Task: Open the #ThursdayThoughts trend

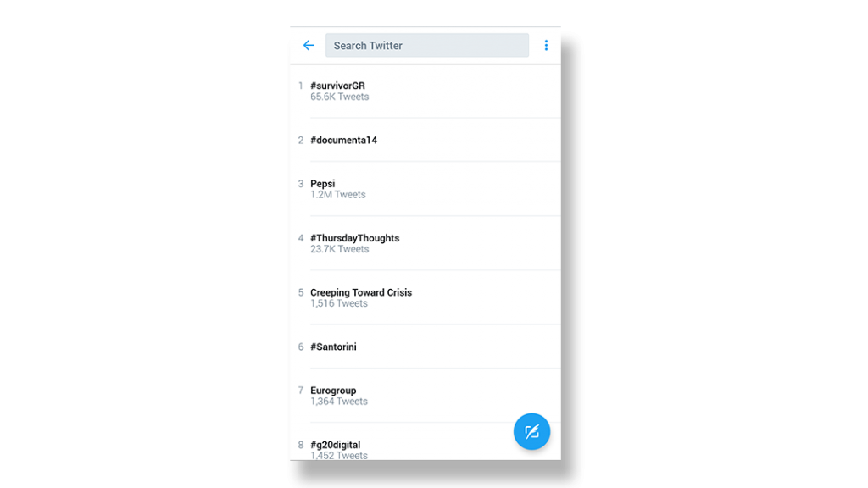Action: click(x=426, y=243)
